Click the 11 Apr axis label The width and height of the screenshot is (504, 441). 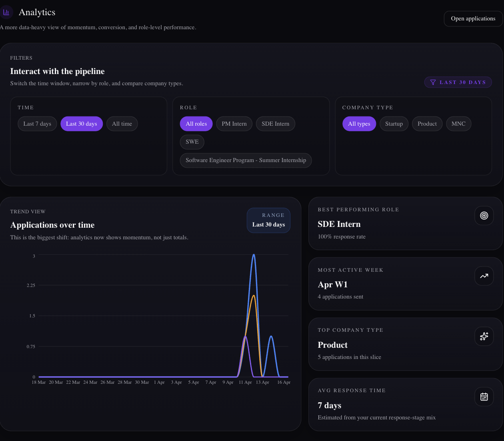[245, 382]
